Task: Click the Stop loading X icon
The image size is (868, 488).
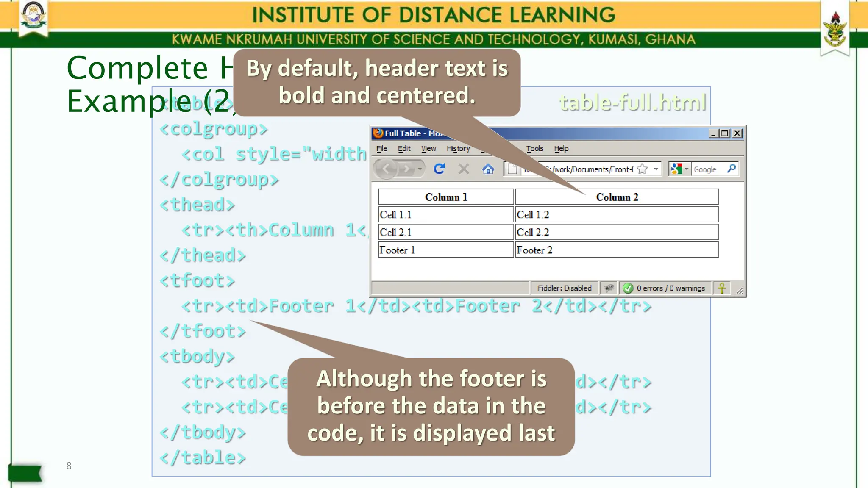Action: pos(464,169)
